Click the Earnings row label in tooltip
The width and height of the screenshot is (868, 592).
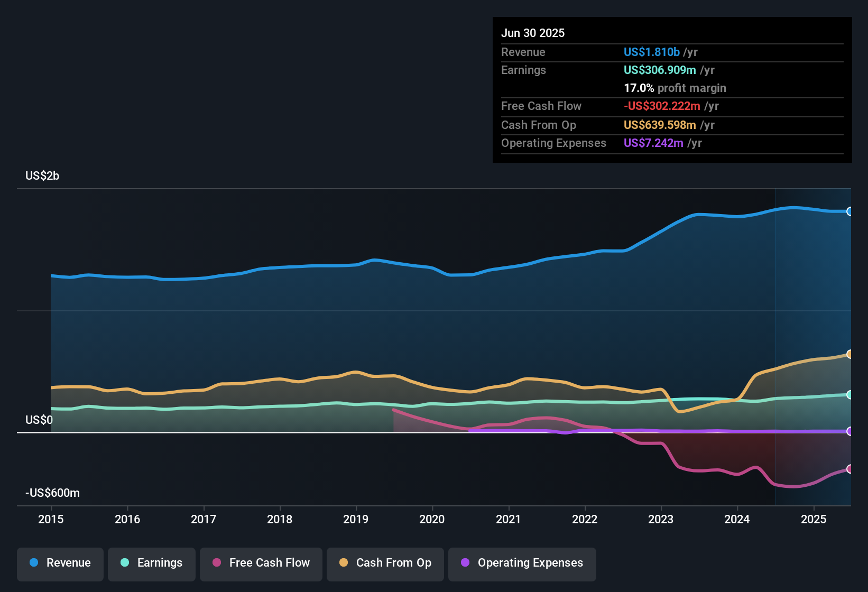523,70
